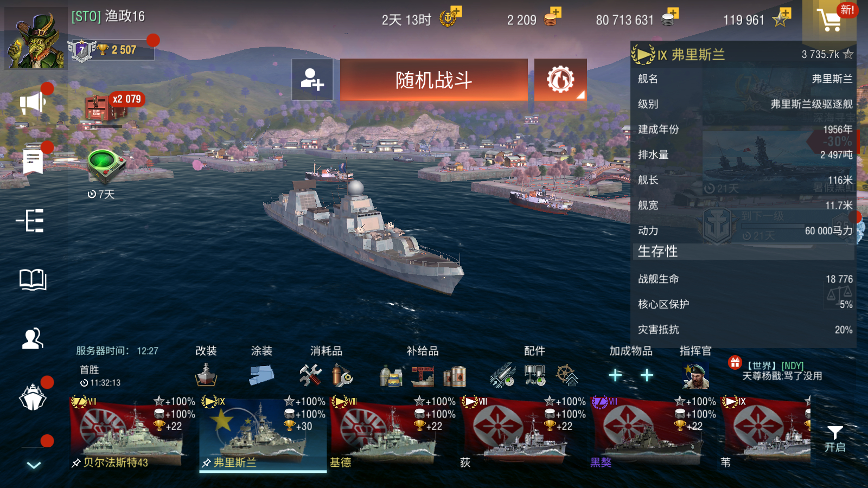
Task: Start 随机战斗 random battle
Action: 434,80
